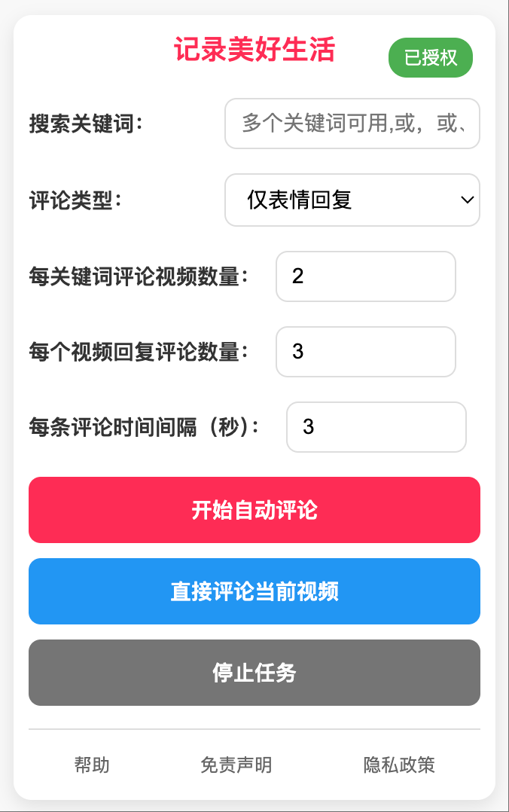Open the 帮助 link
The image size is (509, 812).
92,765
